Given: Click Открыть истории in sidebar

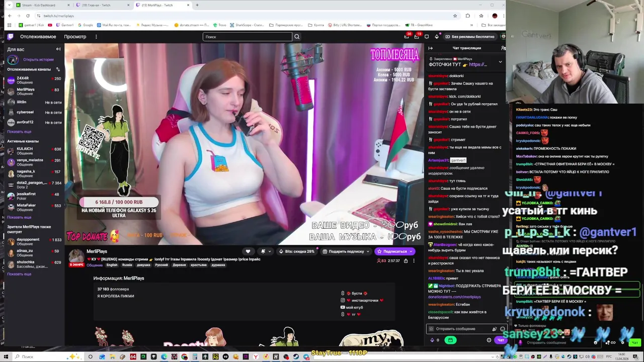Looking at the screenshot, I should pyautogui.click(x=38, y=59).
